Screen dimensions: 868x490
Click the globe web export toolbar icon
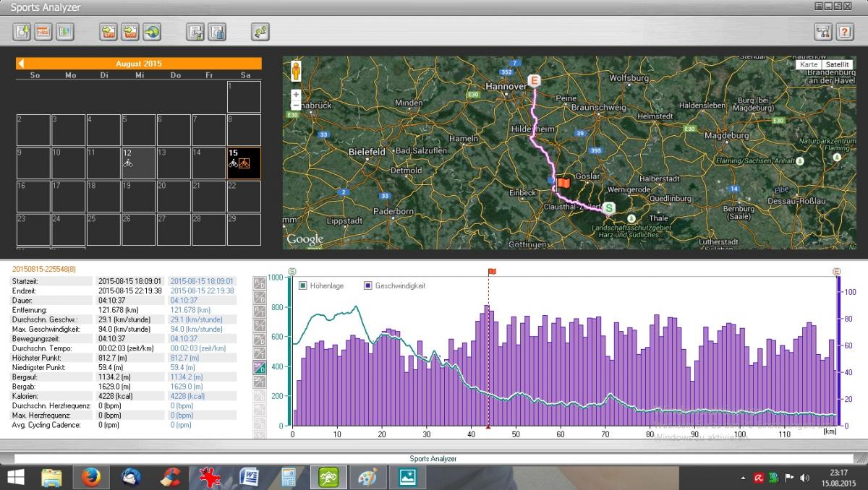[152, 32]
